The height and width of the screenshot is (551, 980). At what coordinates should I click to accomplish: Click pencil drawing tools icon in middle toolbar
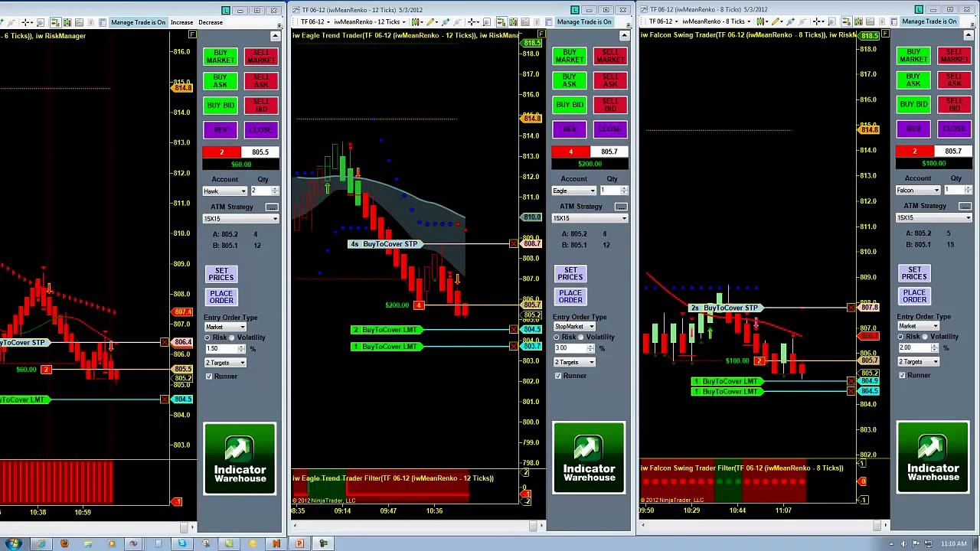(431, 21)
